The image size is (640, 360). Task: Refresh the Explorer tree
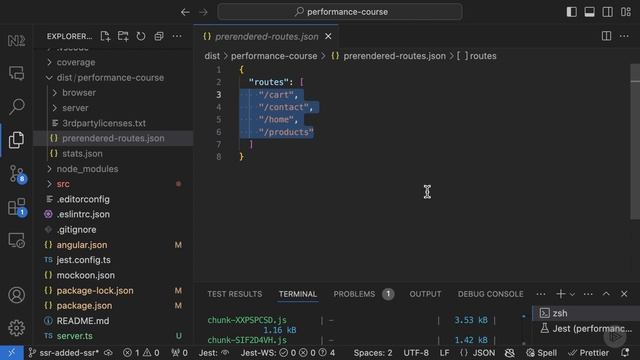(x=141, y=36)
